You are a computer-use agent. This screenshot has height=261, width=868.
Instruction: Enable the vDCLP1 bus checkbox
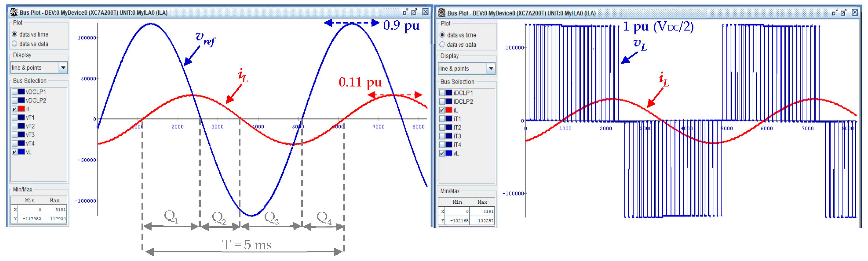14,92
